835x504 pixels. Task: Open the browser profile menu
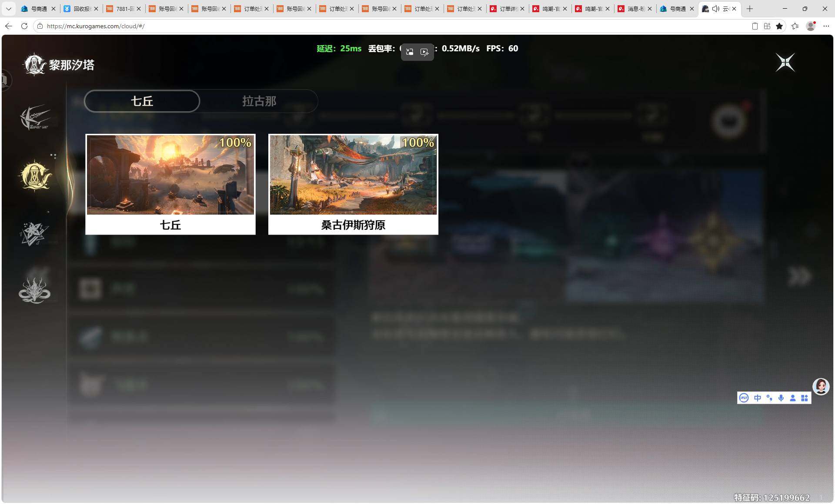click(811, 26)
